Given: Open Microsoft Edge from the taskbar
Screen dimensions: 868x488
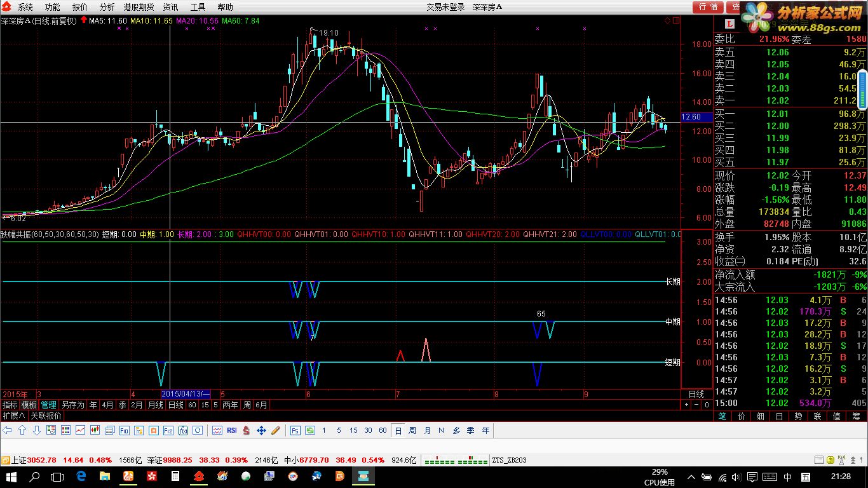Looking at the screenshot, I should coord(81,476).
